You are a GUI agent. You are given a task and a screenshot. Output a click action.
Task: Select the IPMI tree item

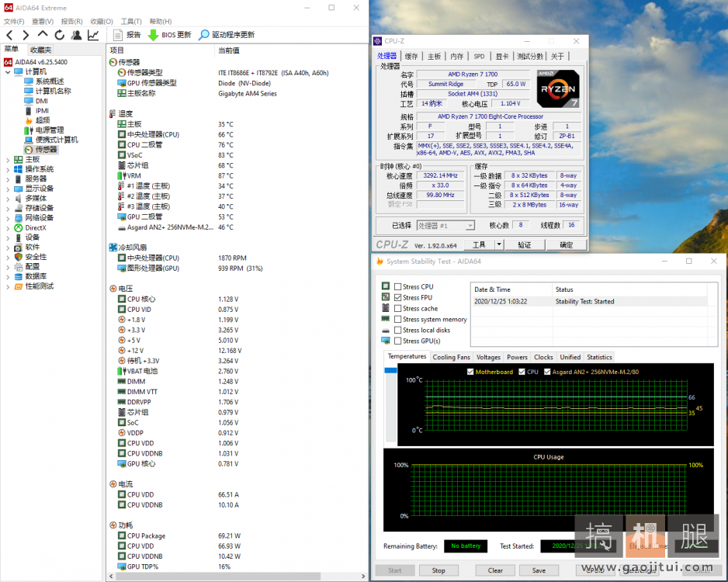42,110
